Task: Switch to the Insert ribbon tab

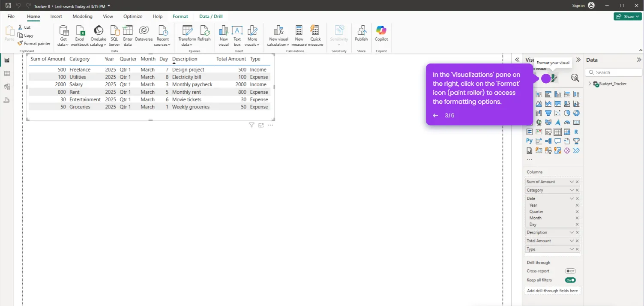Action: (x=56, y=16)
